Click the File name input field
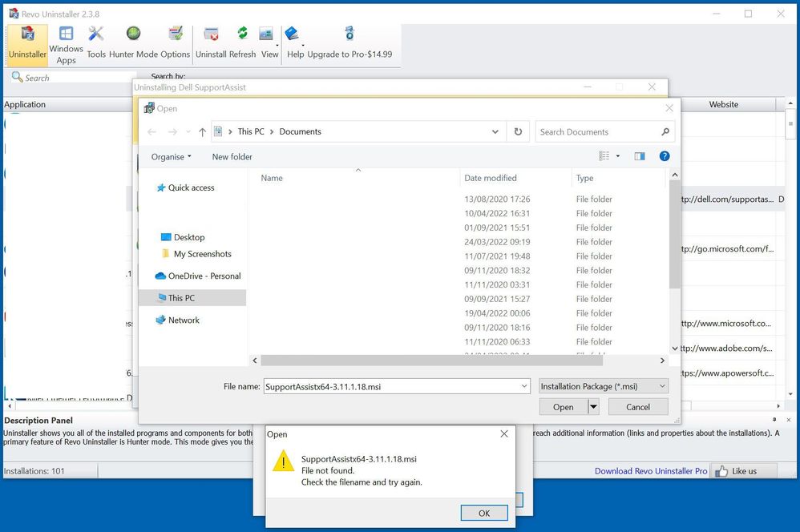The height and width of the screenshot is (532, 800). pyautogui.click(x=392, y=386)
